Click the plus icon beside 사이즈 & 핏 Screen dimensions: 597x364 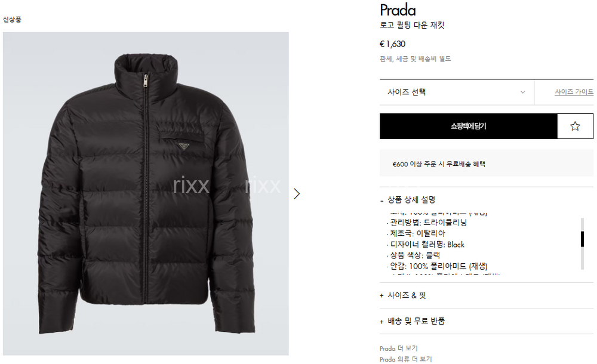pos(381,296)
